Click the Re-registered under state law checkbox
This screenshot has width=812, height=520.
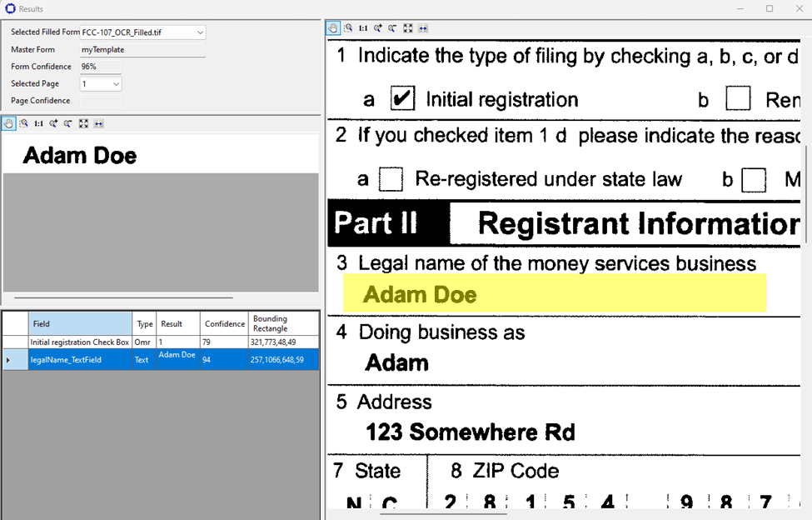click(391, 179)
